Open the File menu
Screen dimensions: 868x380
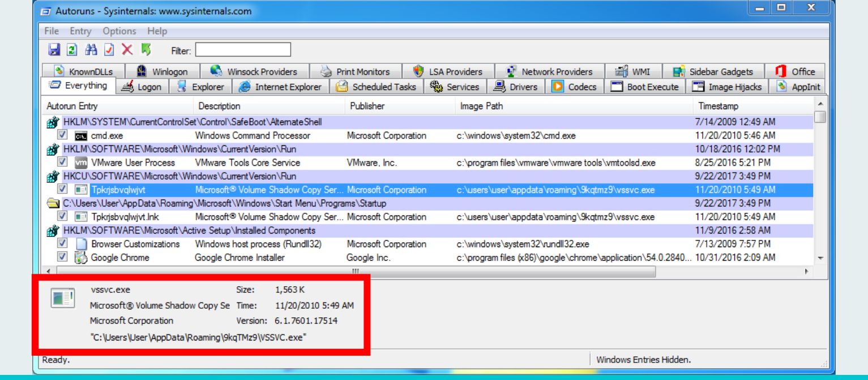coord(52,31)
